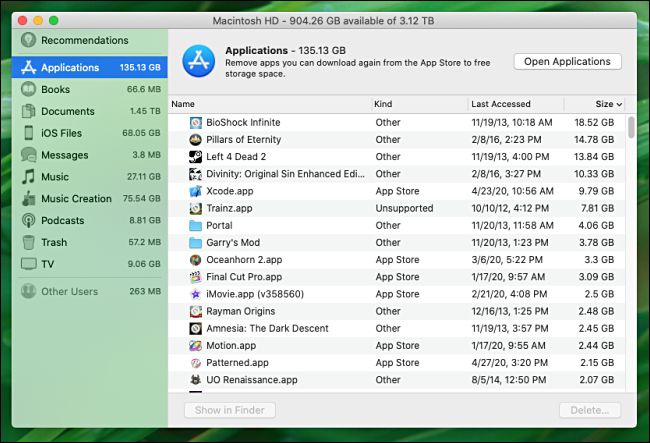The height and width of the screenshot is (443, 650).
Task: Click the BioShock Infinite app icon
Action: (195, 123)
